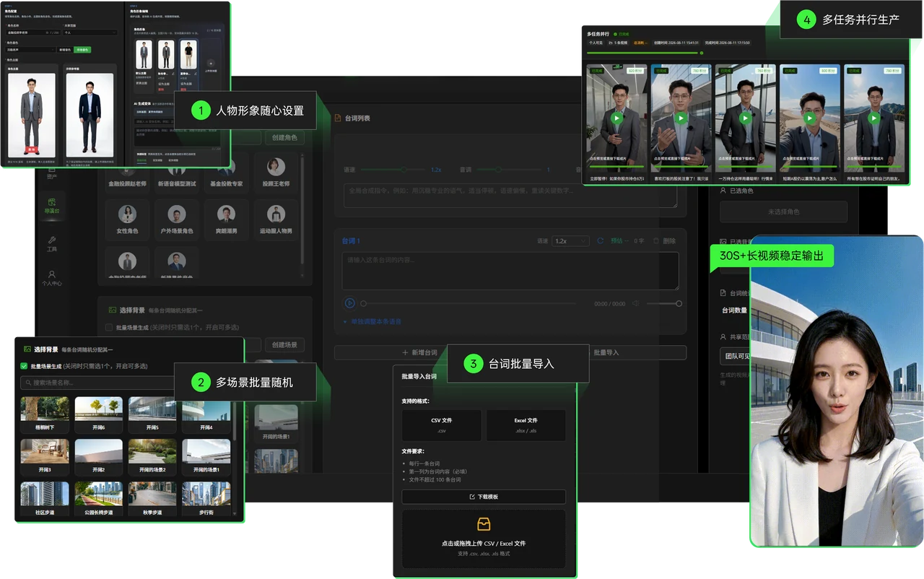Click the 全局合成指令 text area
The image size is (924, 579).
[510, 195]
